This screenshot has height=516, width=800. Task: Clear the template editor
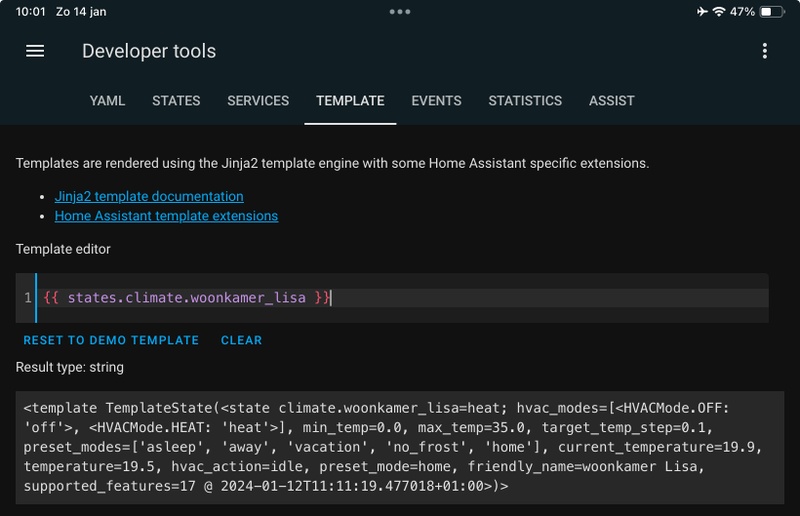point(241,340)
